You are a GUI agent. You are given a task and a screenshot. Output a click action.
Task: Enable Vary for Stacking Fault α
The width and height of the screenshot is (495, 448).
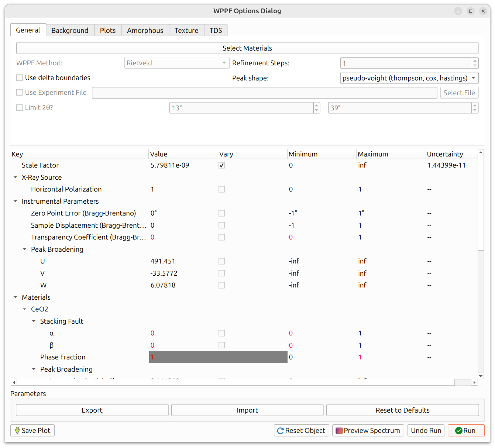click(221, 333)
